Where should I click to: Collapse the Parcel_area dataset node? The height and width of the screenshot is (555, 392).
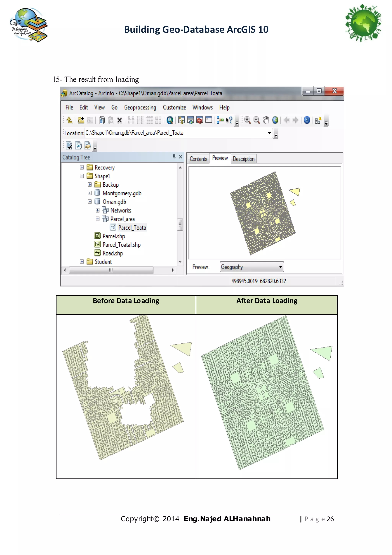(97, 219)
